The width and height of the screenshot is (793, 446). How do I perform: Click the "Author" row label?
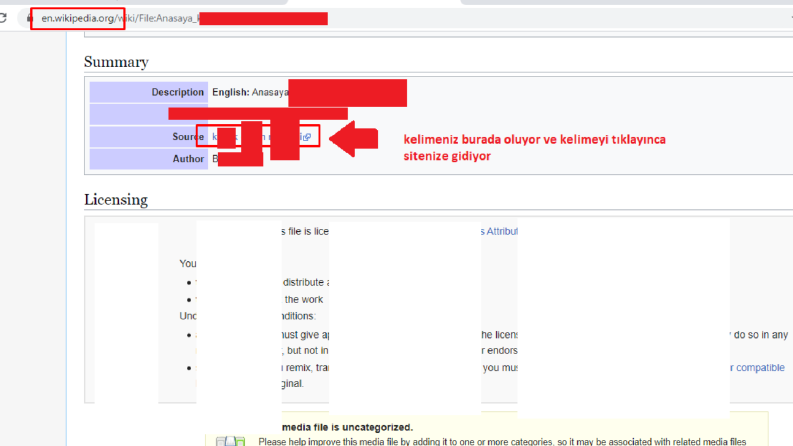pos(188,159)
